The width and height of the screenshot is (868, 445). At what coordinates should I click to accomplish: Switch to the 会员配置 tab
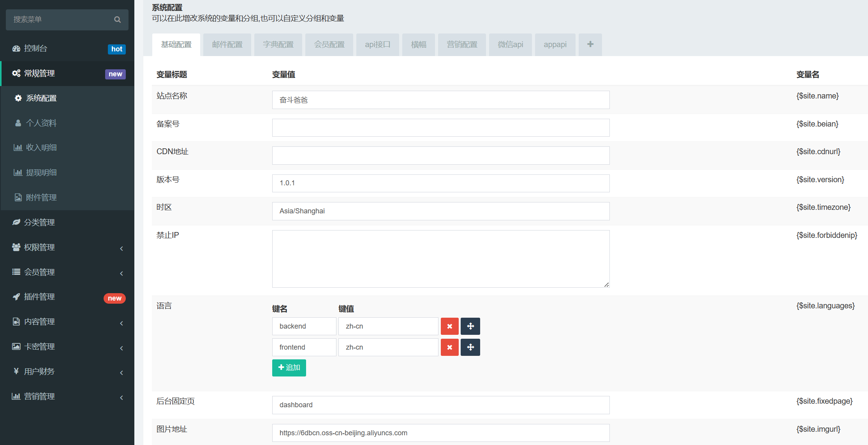329,45
